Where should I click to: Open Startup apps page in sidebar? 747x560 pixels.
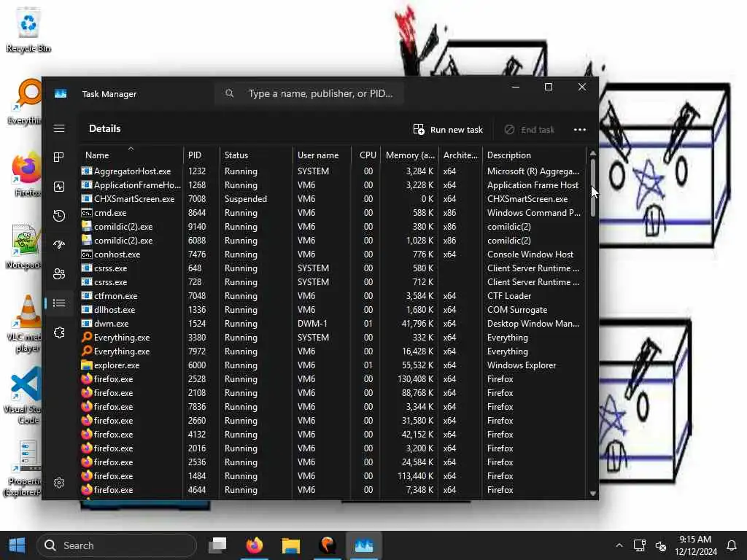[59, 245]
